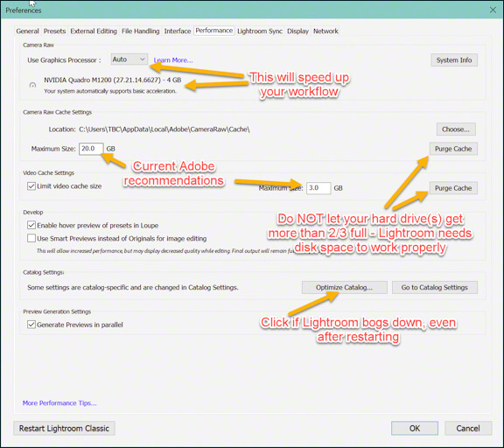Click 'Some settings are catalog-specific' text

click(x=133, y=287)
